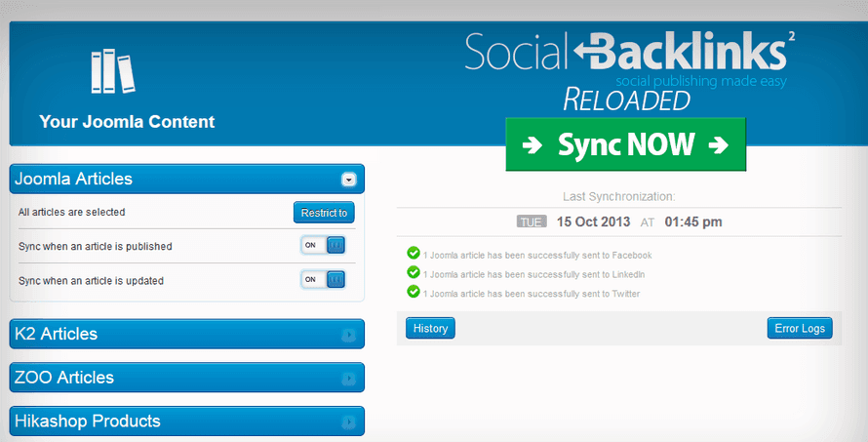The image size is (868, 442).
Task: Click the 15 Oct 2013 sync date
Action: (x=593, y=221)
